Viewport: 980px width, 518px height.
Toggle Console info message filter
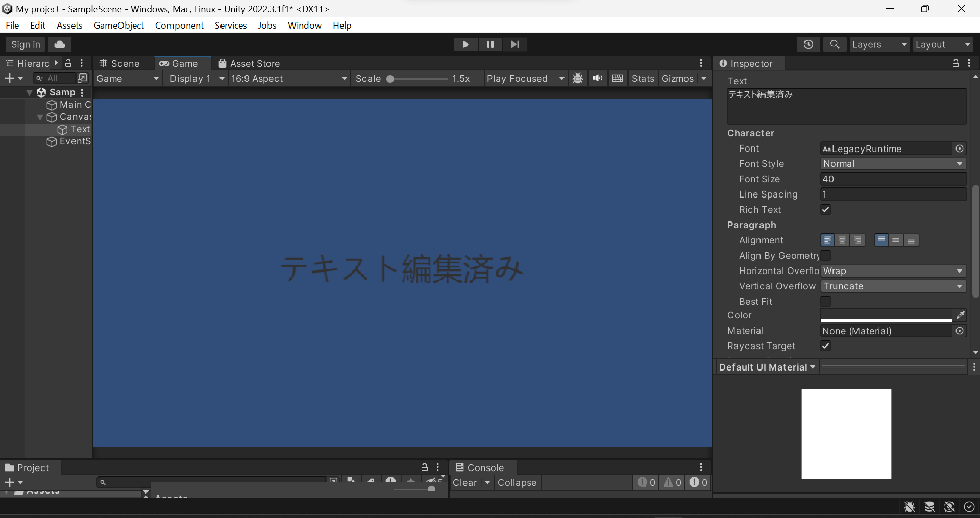click(x=647, y=482)
